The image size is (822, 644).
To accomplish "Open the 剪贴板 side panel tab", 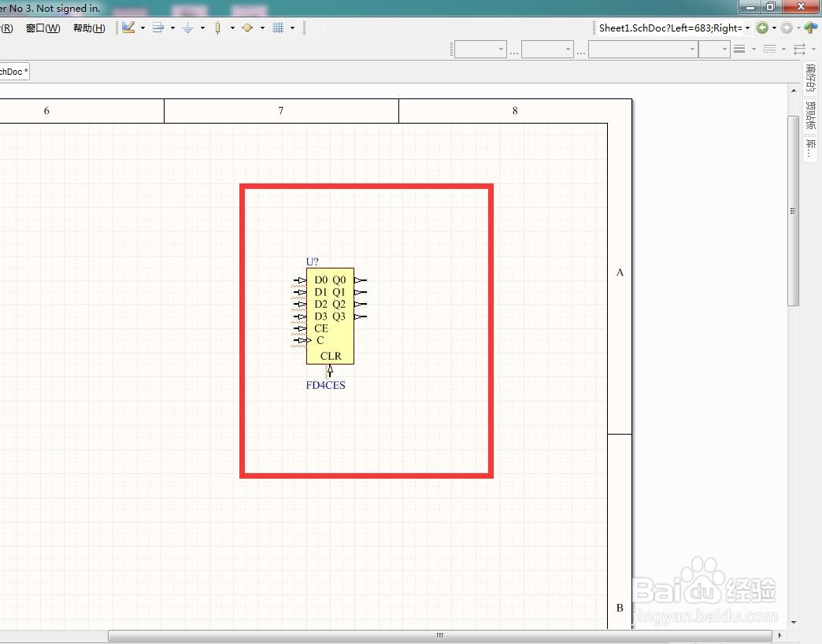I will click(x=810, y=115).
